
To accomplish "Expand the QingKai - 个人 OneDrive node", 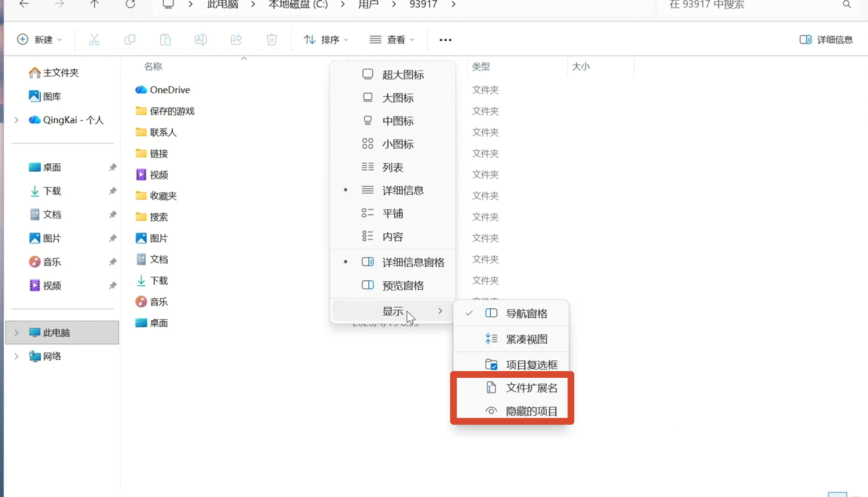I will [16, 120].
